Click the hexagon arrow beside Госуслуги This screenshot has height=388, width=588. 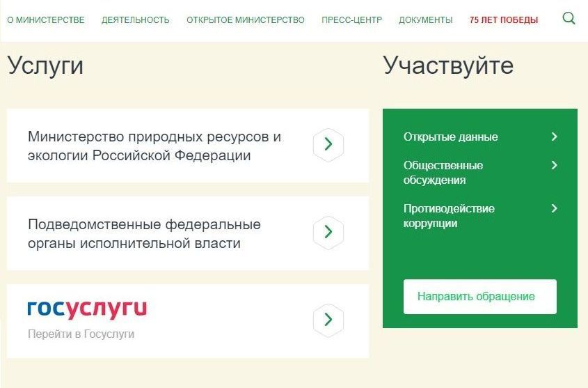coord(328,319)
